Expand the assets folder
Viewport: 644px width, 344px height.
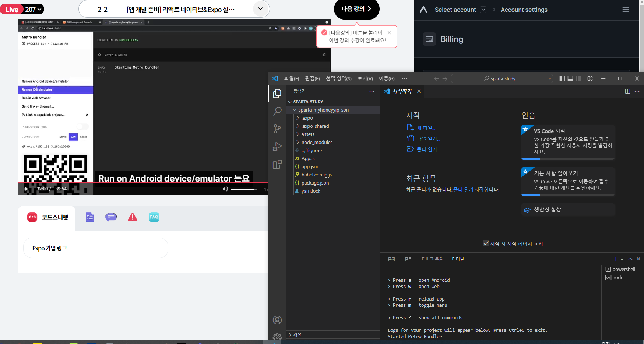tap(298, 134)
